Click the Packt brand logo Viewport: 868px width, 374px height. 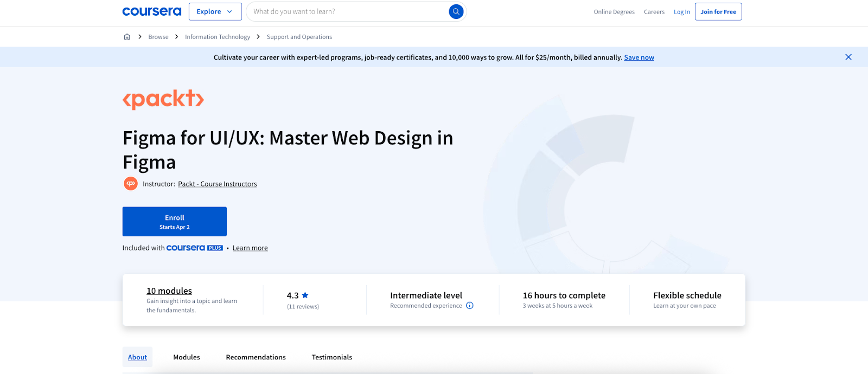coord(163,99)
